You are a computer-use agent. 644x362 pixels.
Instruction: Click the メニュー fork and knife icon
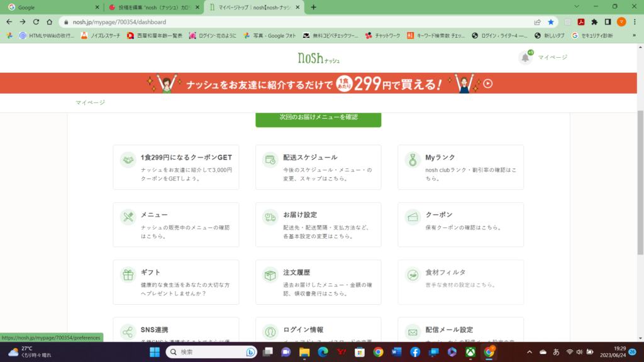(128, 217)
